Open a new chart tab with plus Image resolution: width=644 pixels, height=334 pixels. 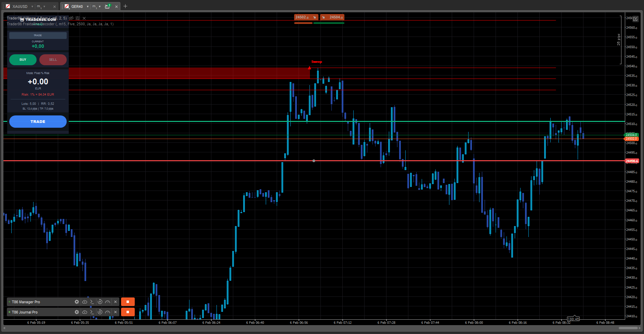click(x=125, y=6)
